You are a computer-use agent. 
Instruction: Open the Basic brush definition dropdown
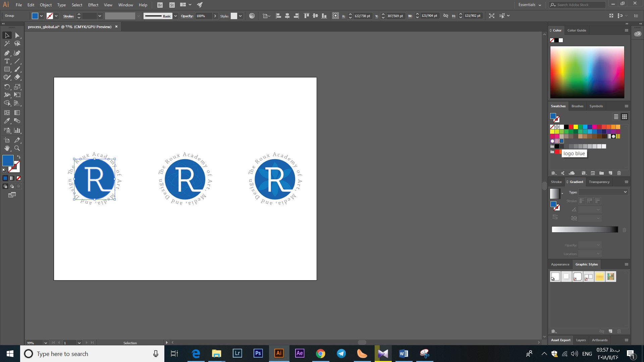[x=175, y=16]
